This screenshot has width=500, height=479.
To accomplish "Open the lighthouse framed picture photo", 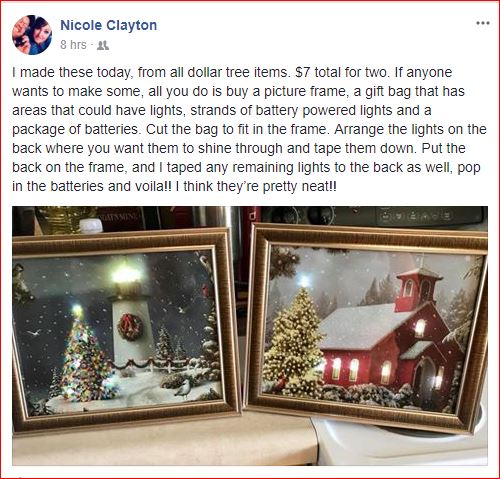I will [126, 330].
